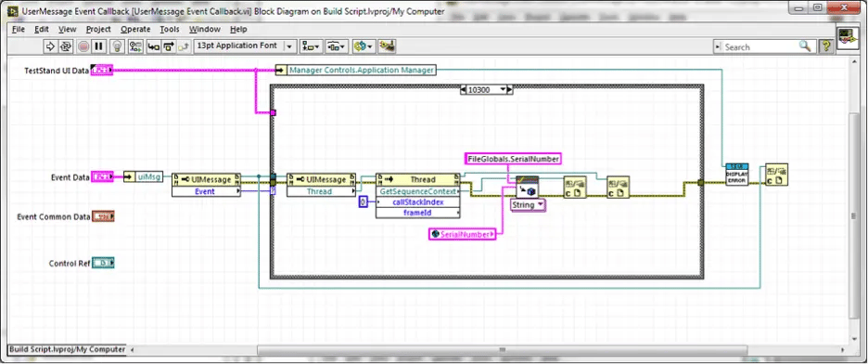The width and height of the screenshot is (868, 364).
Task: Click the frameId parameter
Action: pyautogui.click(x=418, y=213)
